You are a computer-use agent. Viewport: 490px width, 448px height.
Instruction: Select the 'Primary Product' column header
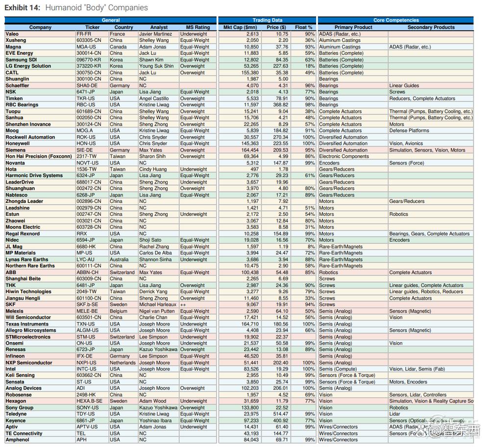(x=353, y=27)
